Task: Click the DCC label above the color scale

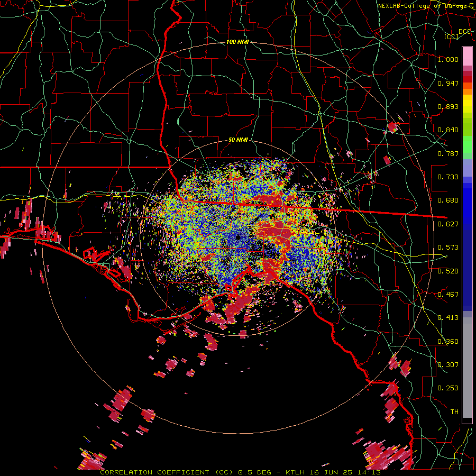Action: pyautogui.click(x=465, y=32)
